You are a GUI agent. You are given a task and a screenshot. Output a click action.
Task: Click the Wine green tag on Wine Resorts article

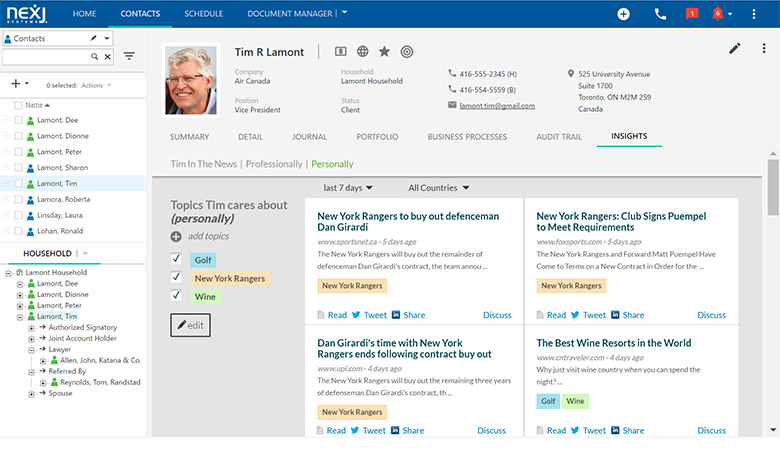click(575, 401)
